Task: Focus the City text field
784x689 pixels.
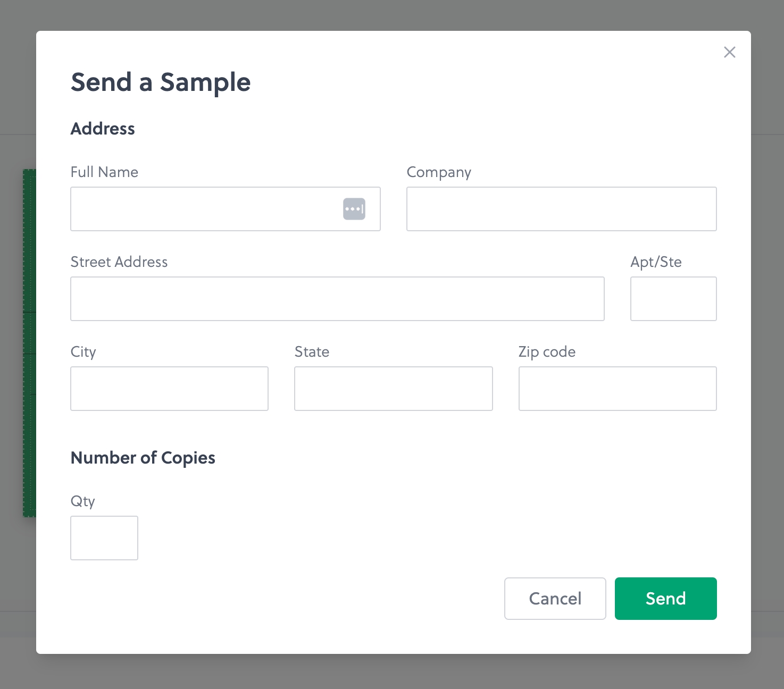Action: 169,389
